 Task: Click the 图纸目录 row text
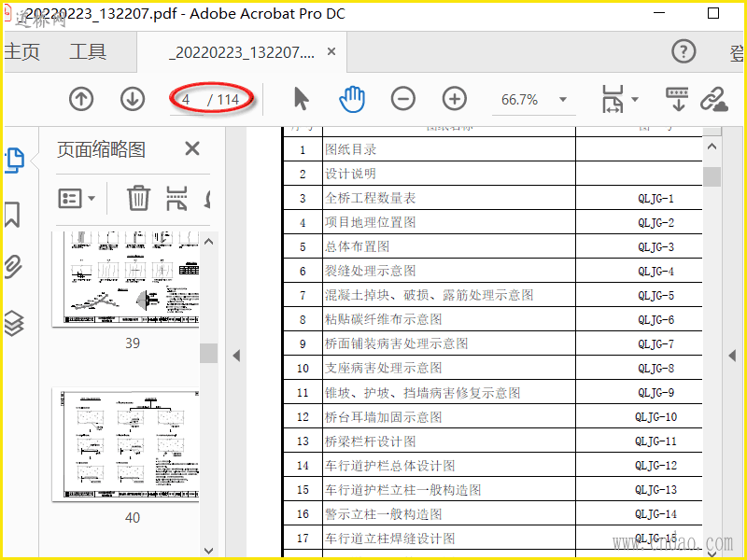(351, 149)
